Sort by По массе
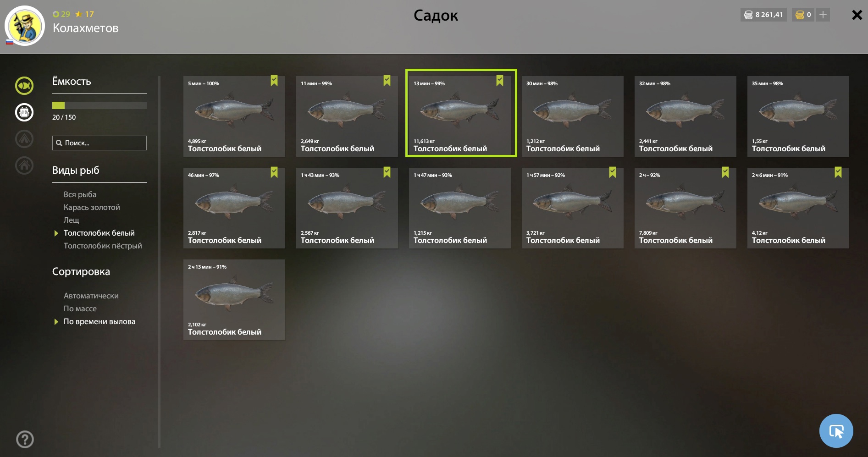This screenshot has width=868, height=457. pyautogui.click(x=80, y=308)
